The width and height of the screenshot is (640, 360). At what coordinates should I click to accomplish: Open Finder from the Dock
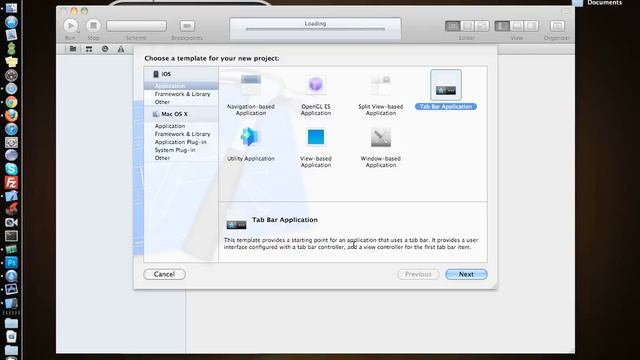pos(11,8)
